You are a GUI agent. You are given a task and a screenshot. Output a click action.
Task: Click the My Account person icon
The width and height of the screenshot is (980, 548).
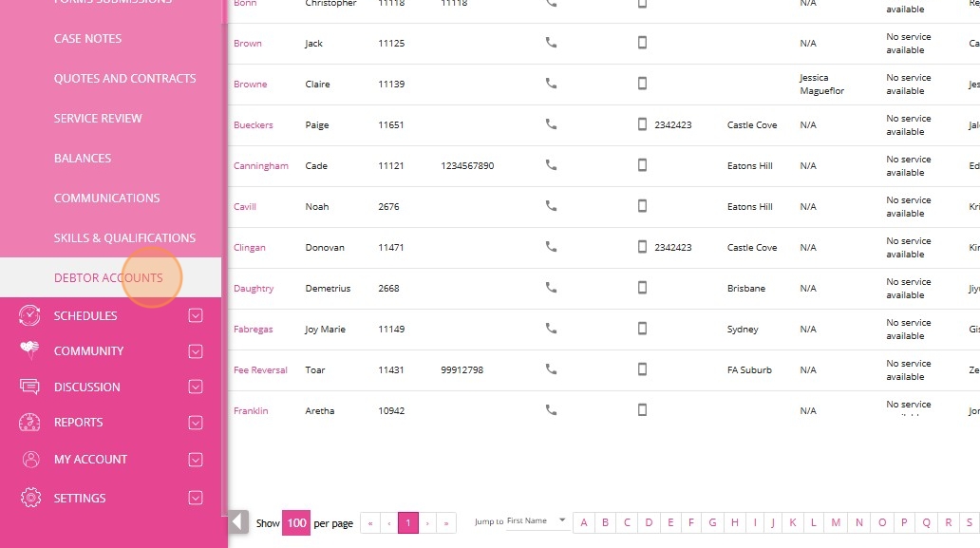30,460
